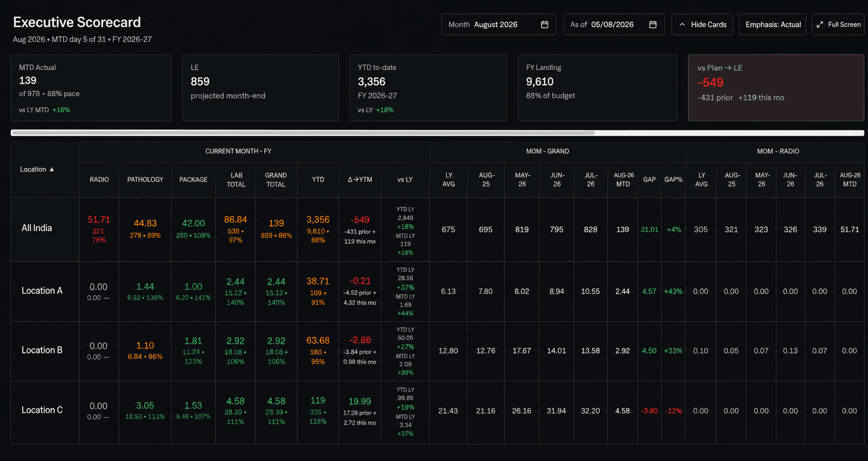Select the YTD to-date card
The height and width of the screenshot is (461, 868).
pyautogui.click(x=428, y=88)
